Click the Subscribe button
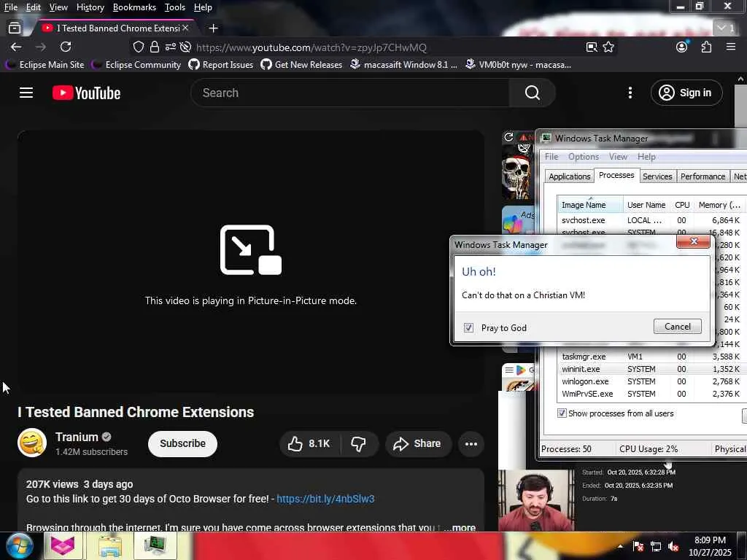This screenshot has width=747, height=560. (182, 444)
